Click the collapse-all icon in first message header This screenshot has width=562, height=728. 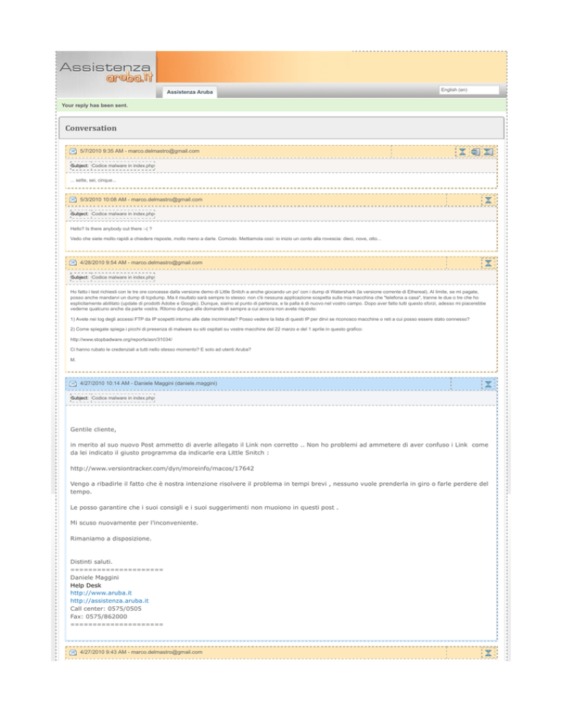(x=488, y=152)
